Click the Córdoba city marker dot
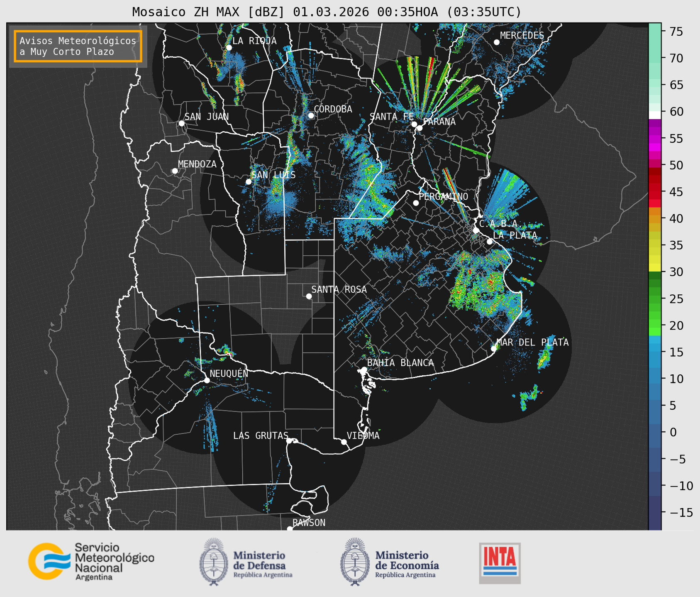700x597 pixels. click(311, 115)
